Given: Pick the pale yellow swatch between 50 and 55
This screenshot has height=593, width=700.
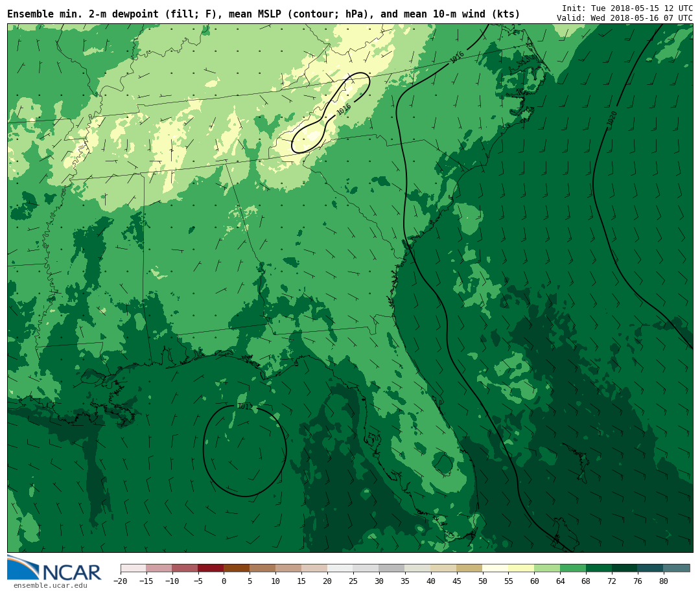Looking at the screenshot, I should click(x=495, y=568).
